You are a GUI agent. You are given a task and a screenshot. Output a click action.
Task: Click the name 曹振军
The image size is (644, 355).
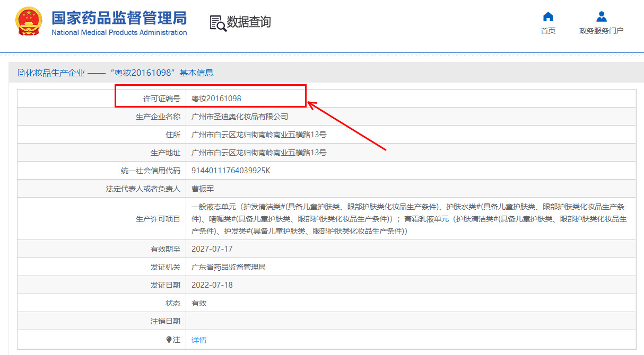click(203, 189)
